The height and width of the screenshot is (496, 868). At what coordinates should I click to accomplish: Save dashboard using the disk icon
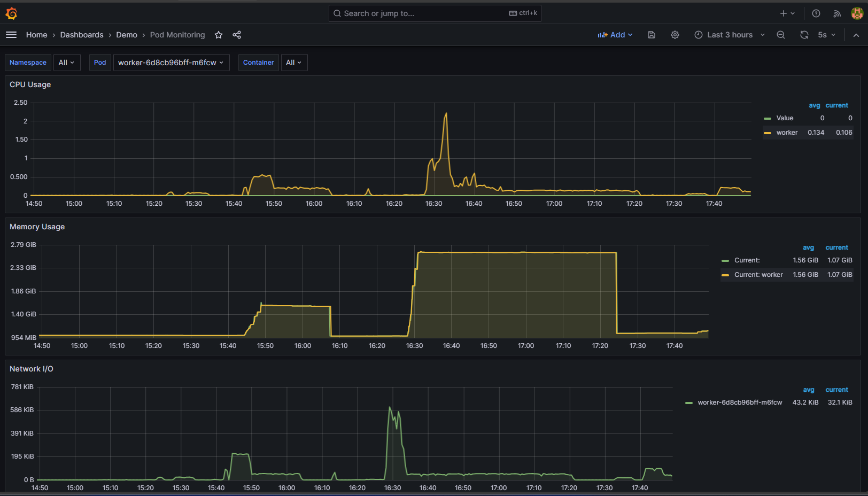pos(652,35)
